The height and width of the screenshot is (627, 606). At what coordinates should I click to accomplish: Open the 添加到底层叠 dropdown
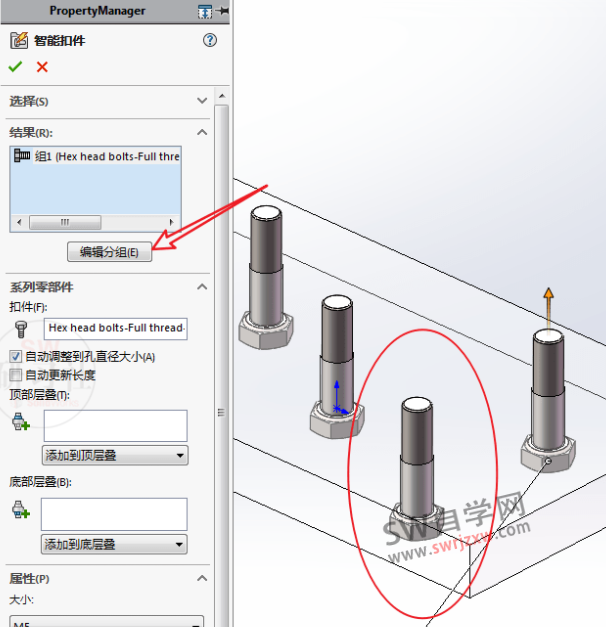coord(114,544)
